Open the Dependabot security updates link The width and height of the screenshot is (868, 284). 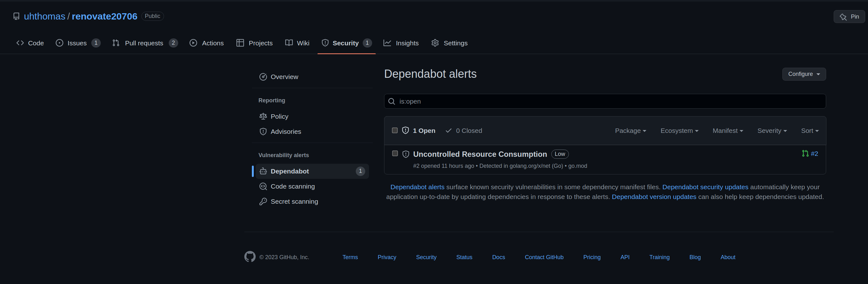click(705, 187)
